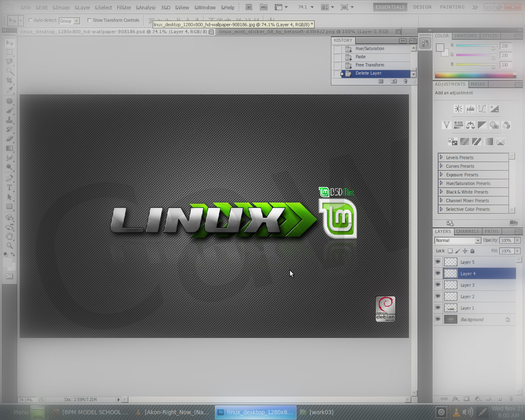Open the Auto-Select Group dropdown
This screenshot has height=420, width=525.
point(69,21)
